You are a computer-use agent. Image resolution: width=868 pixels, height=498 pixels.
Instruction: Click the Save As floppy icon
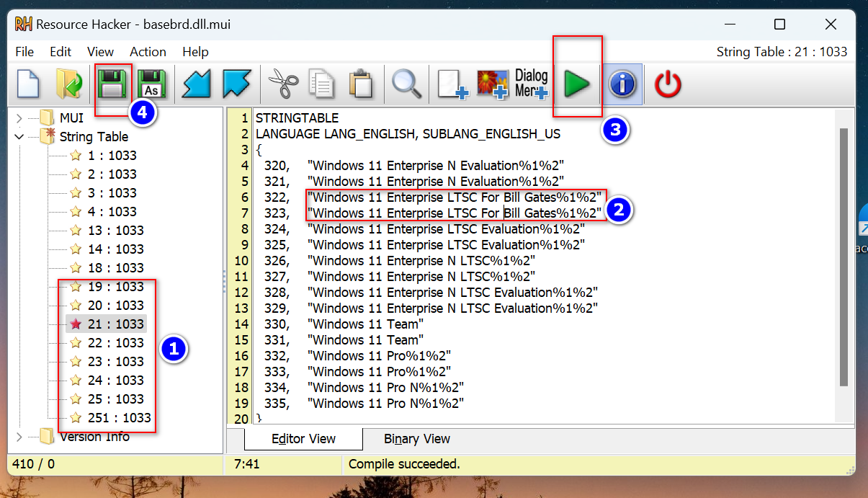click(x=152, y=84)
